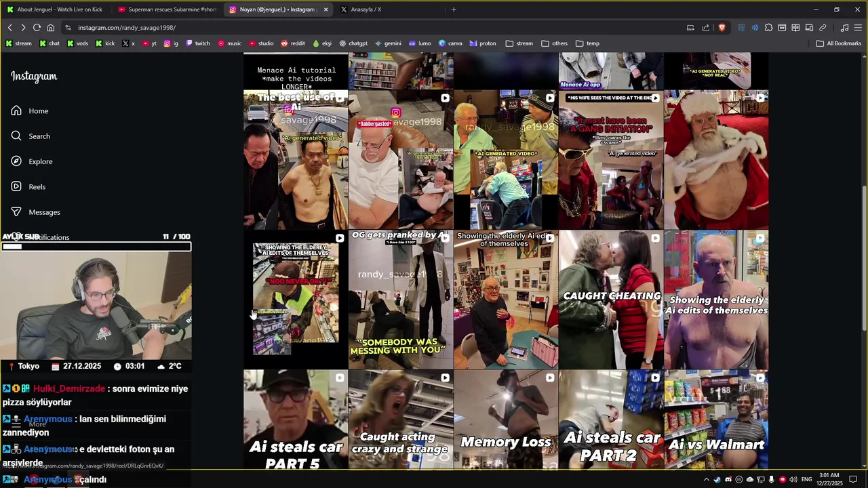The image size is (868, 488).
Task: Open the chat bookmark
Action: point(50,43)
